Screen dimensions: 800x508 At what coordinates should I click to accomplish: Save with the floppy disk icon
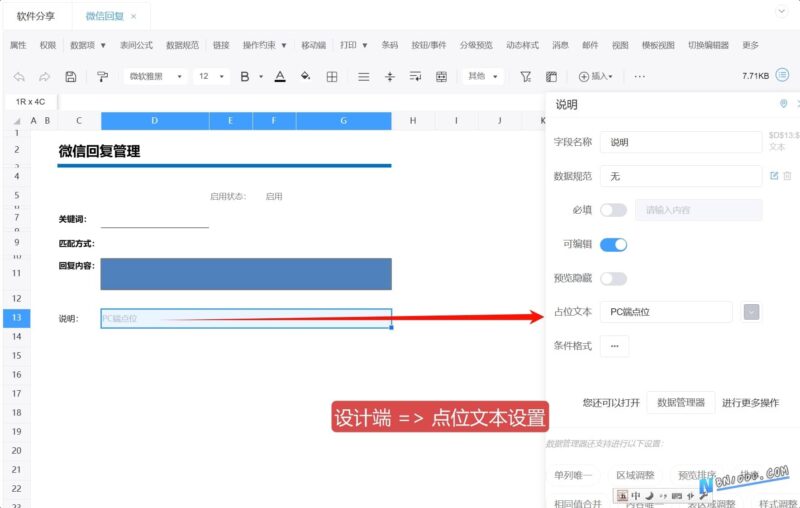click(71, 77)
